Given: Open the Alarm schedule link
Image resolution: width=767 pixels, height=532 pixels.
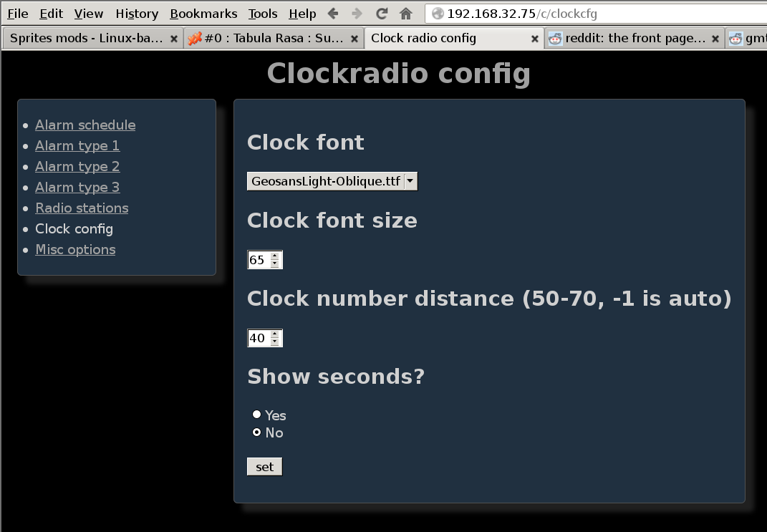Looking at the screenshot, I should 85,125.
